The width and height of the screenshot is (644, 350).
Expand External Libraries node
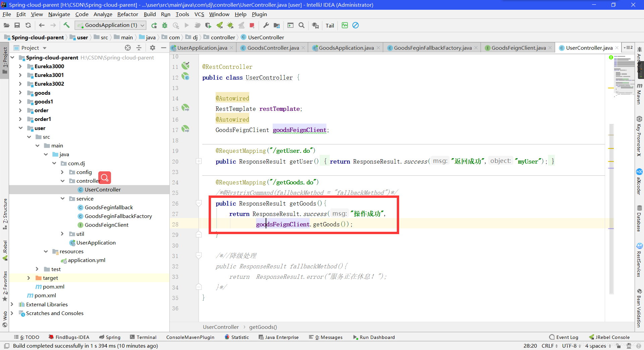[x=12, y=304]
